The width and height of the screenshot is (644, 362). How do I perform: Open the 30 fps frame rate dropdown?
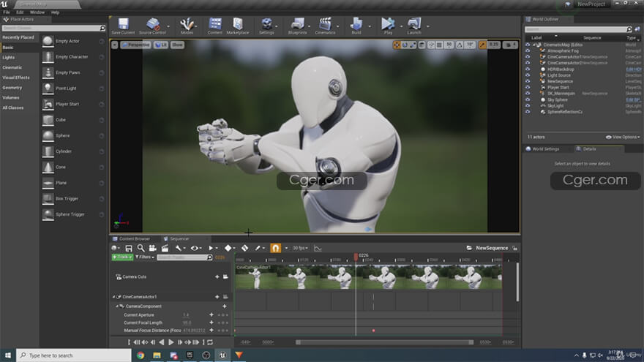(x=300, y=248)
